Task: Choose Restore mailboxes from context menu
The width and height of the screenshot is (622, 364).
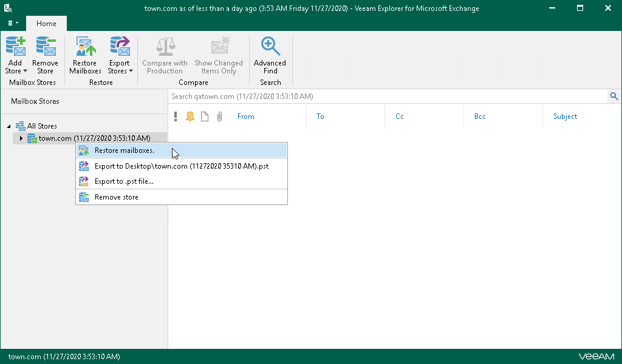Action: tap(124, 150)
